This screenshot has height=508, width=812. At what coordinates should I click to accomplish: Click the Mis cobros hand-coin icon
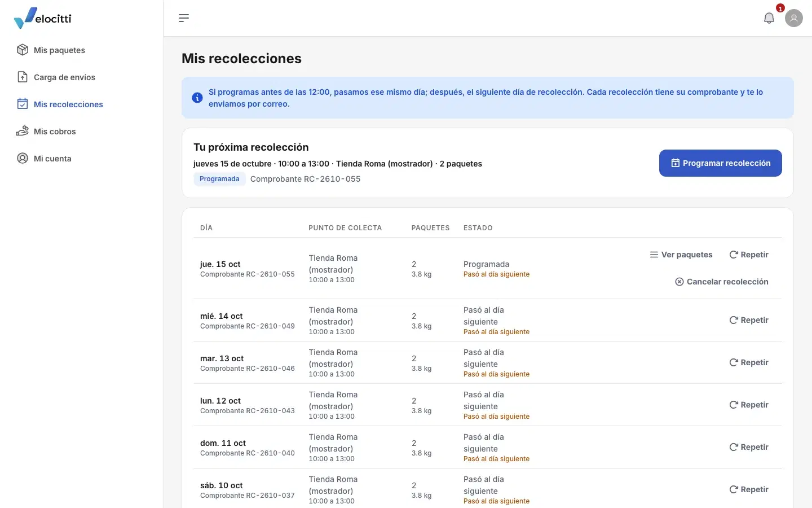23,131
